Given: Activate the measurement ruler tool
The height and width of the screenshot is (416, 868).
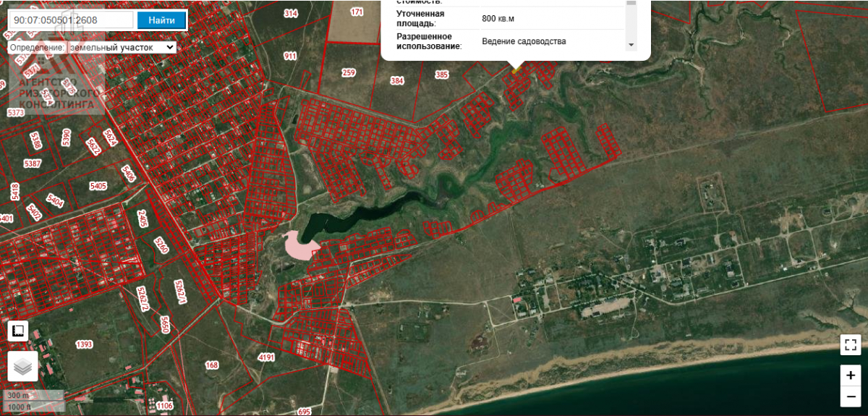Looking at the screenshot, I should pos(18,331).
